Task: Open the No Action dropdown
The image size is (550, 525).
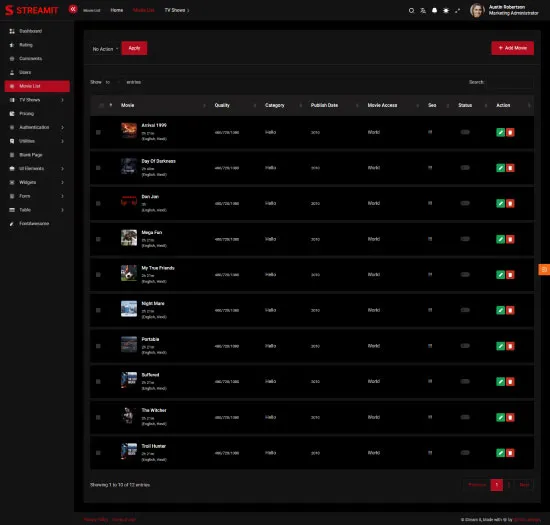Action: click(105, 49)
